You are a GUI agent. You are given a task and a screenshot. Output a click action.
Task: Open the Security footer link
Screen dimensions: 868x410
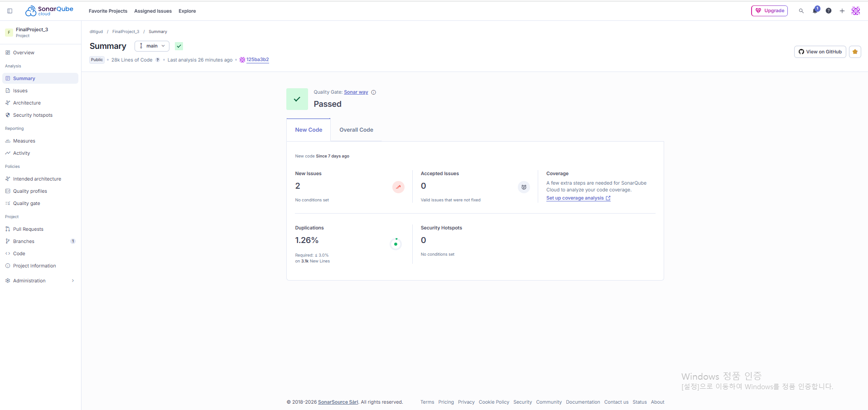pos(523,402)
